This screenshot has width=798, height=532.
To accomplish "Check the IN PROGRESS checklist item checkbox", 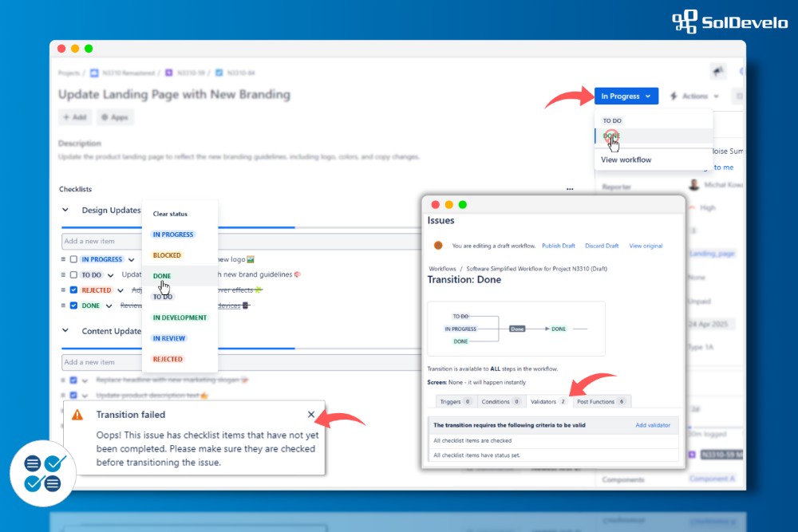I will coord(73,259).
